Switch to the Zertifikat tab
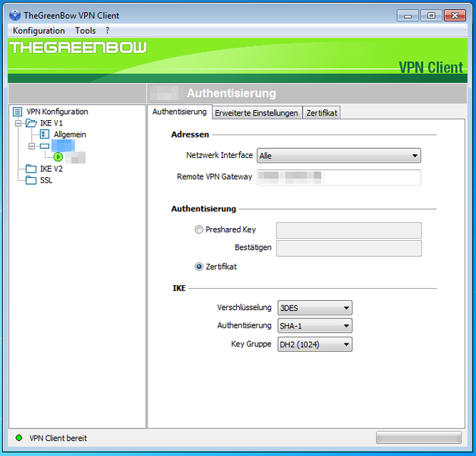The width and height of the screenshot is (476, 456). (x=321, y=112)
